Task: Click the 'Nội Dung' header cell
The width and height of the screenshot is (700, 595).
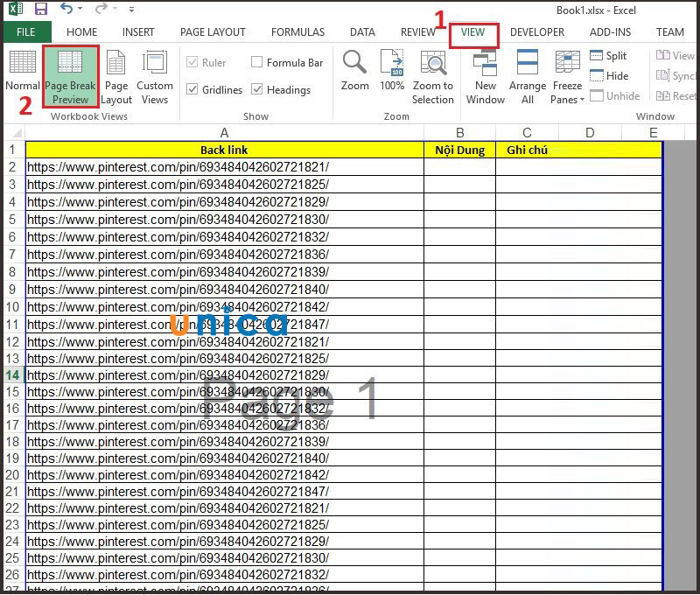Action: point(460,150)
